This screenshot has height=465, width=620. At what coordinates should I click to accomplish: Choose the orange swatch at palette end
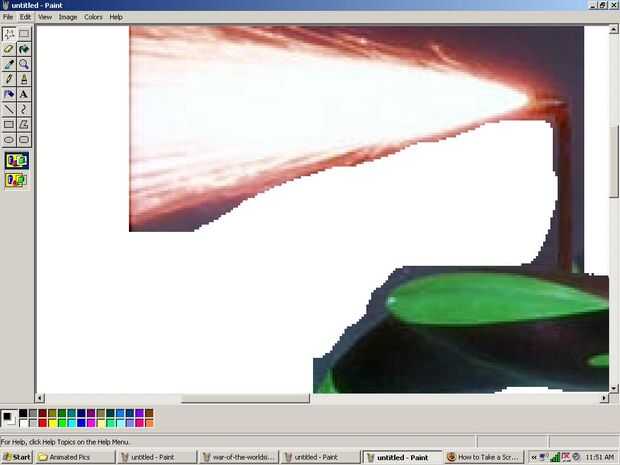149,423
